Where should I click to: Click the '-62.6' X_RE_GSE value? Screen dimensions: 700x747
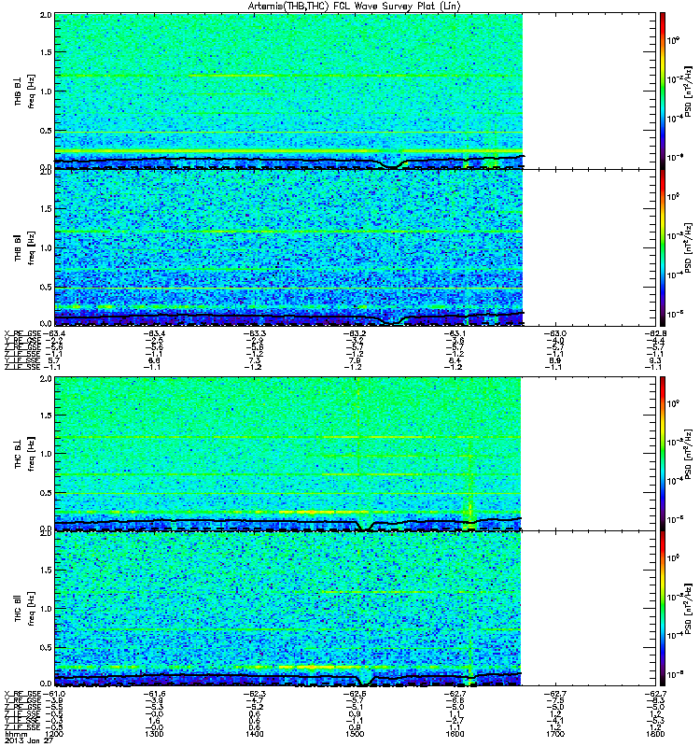coord(355,694)
